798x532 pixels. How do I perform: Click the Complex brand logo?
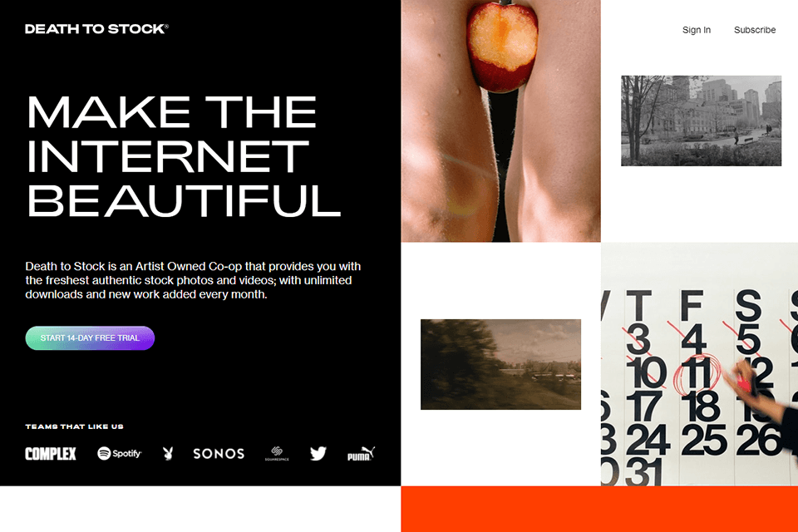[x=51, y=454]
